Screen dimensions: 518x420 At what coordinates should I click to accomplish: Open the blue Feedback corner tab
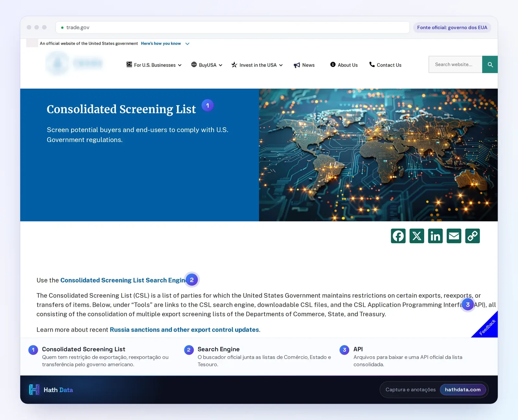(488, 327)
